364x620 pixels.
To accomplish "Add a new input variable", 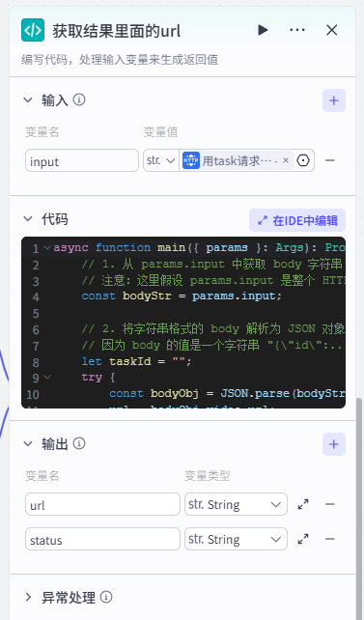I will click(x=334, y=100).
